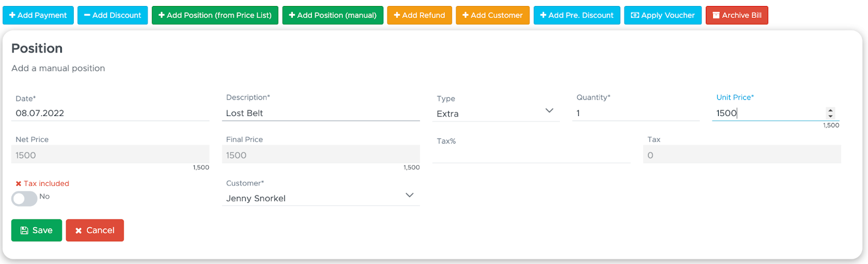868x264 pixels.
Task: Cancel the manual position form
Action: (x=95, y=230)
